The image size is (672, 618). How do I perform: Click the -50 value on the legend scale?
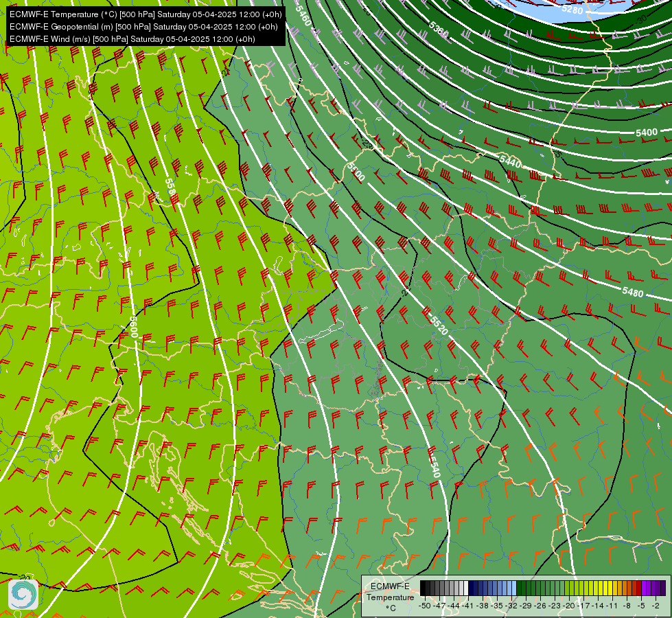[424, 606]
